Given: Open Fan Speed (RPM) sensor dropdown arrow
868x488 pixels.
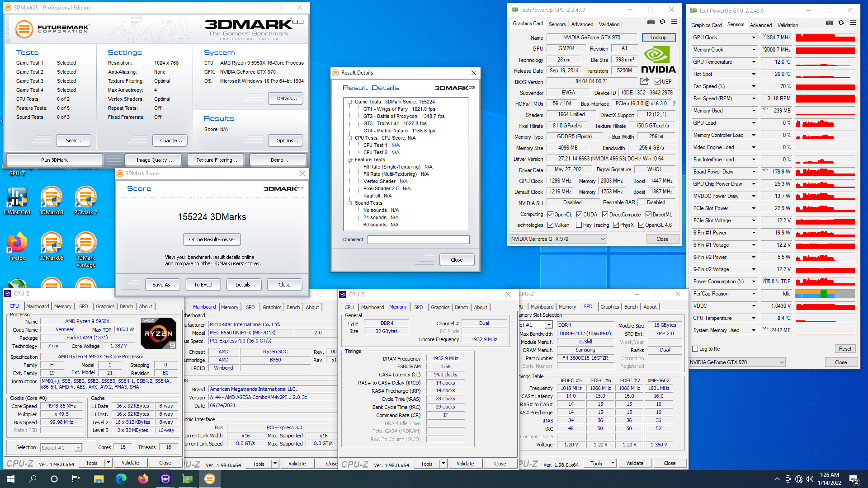Looking at the screenshot, I should click(x=754, y=99).
